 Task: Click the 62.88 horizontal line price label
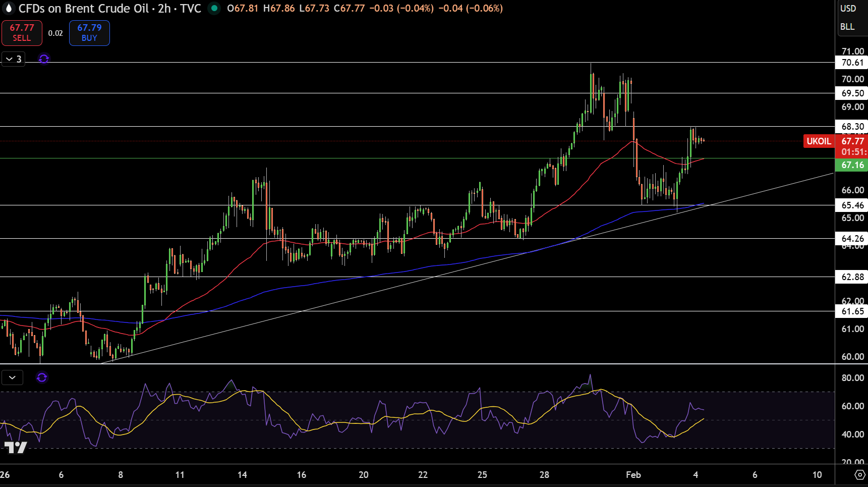[852, 277]
